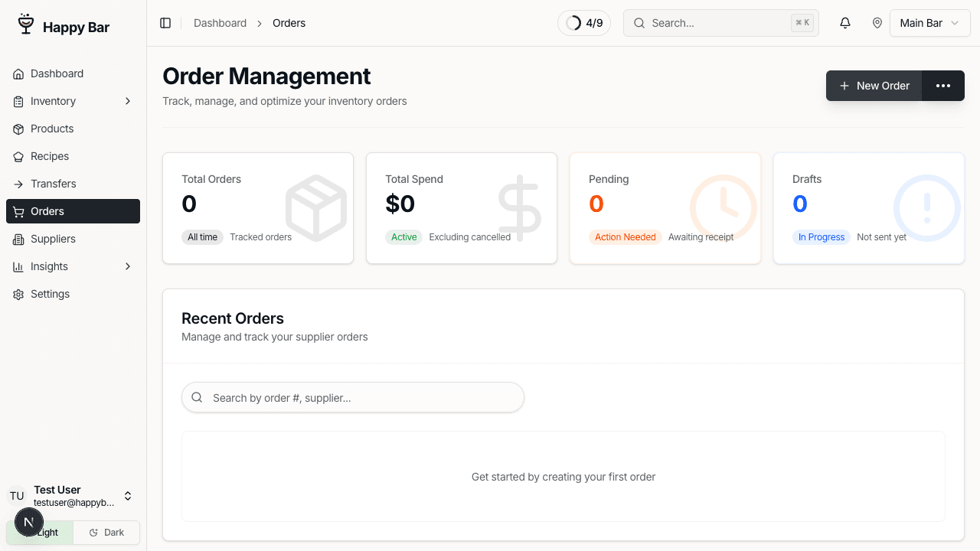Switch theme to Light mode

pos(40,532)
